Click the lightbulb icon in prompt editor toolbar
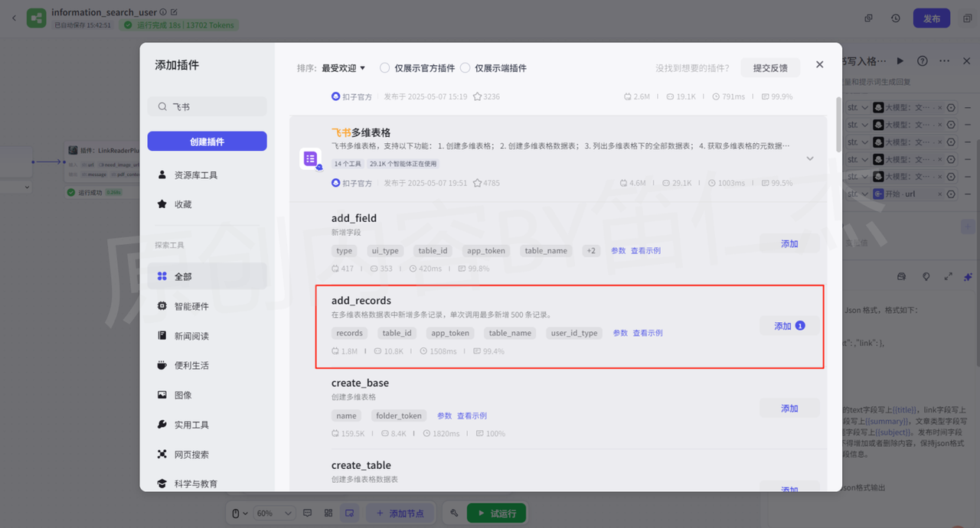 926,276
